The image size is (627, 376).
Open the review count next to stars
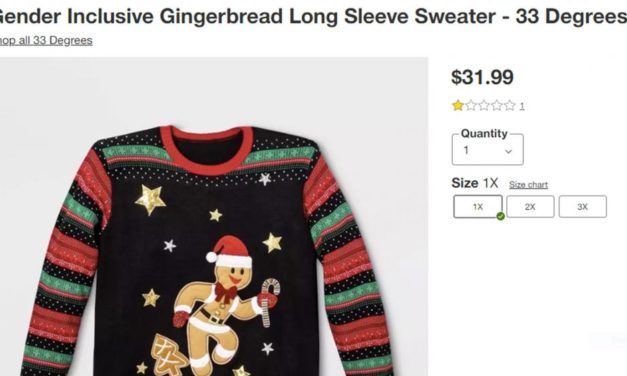point(521,106)
